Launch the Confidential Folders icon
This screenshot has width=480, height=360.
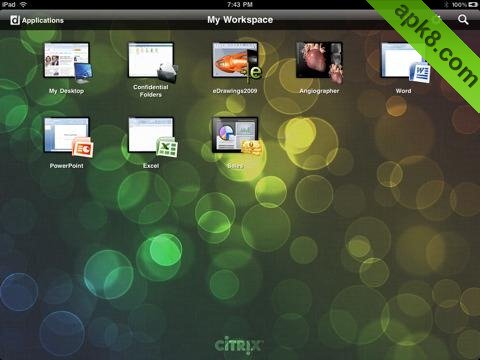(x=153, y=61)
